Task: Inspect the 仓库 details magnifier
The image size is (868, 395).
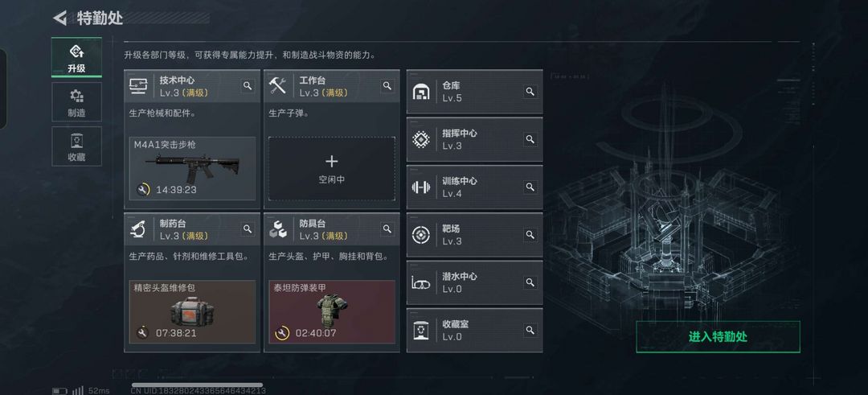Action: [x=530, y=92]
